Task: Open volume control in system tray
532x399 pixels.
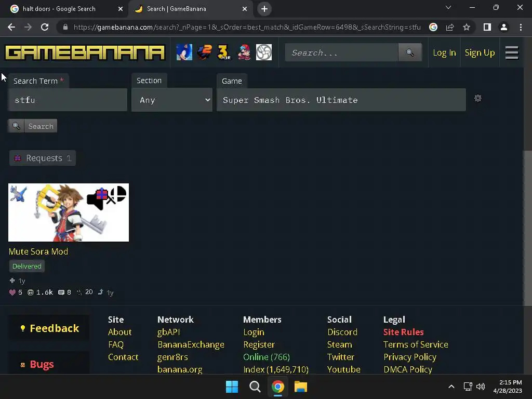Action: click(481, 387)
